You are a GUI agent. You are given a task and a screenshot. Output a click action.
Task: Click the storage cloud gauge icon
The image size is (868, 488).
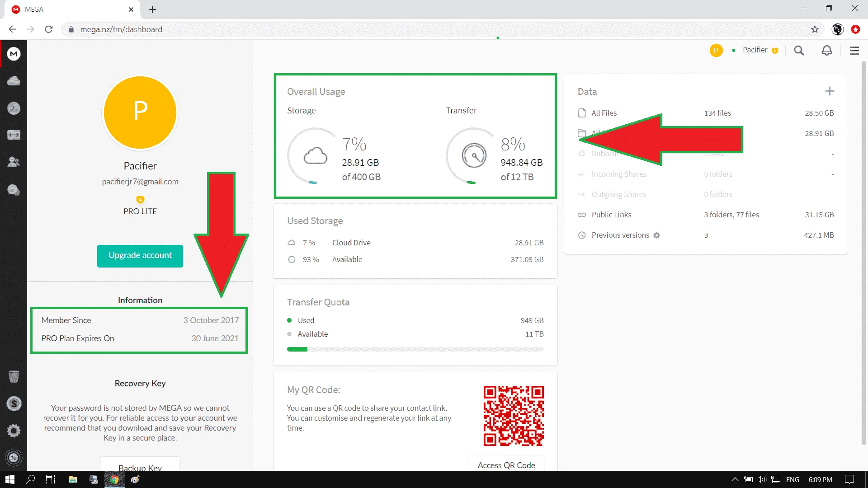315,156
